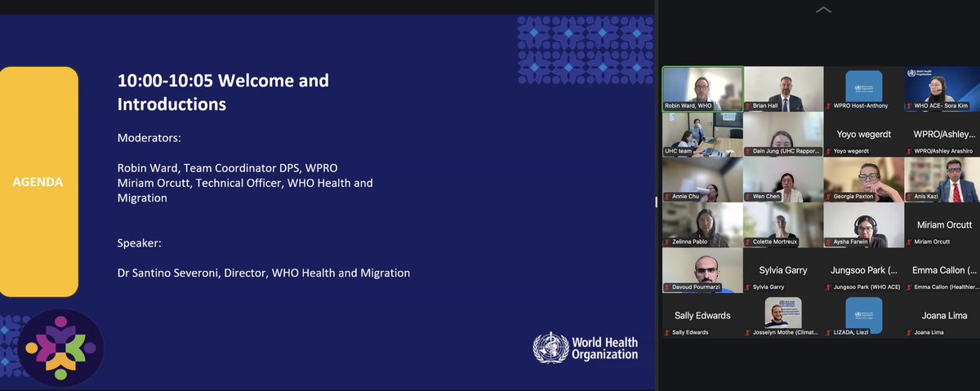Click Aysha Farwin's muted microphone icon
The height and width of the screenshot is (391, 980).
829,242
